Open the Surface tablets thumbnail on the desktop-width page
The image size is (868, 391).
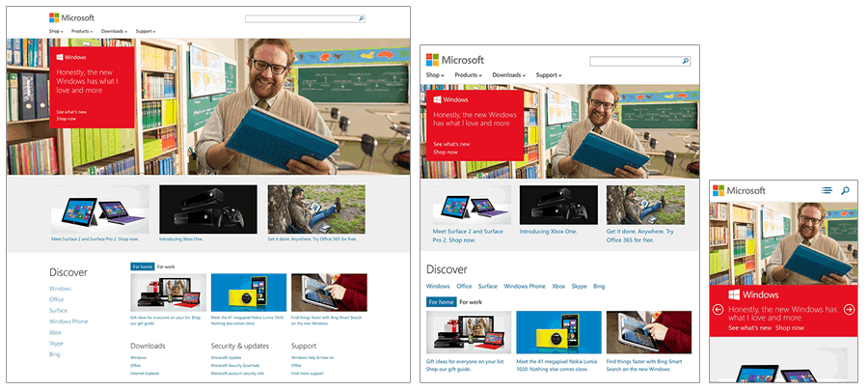(99, 209)
